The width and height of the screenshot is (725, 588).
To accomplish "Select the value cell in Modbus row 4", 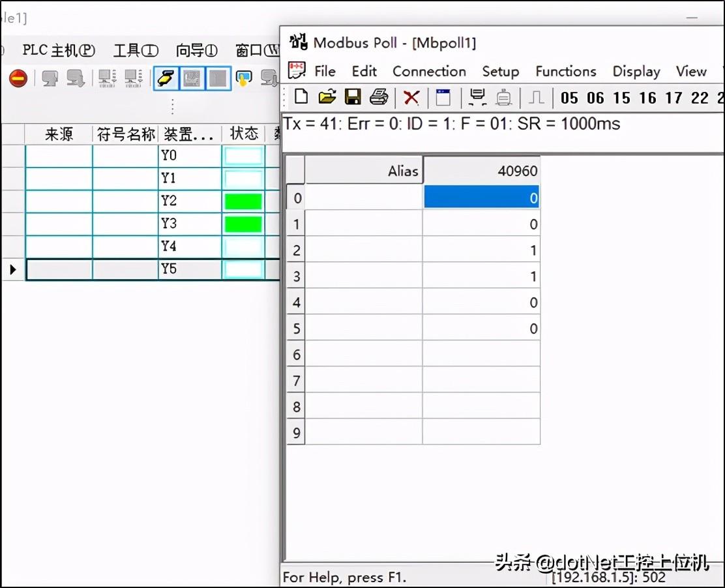I will [x=481, y=301].
